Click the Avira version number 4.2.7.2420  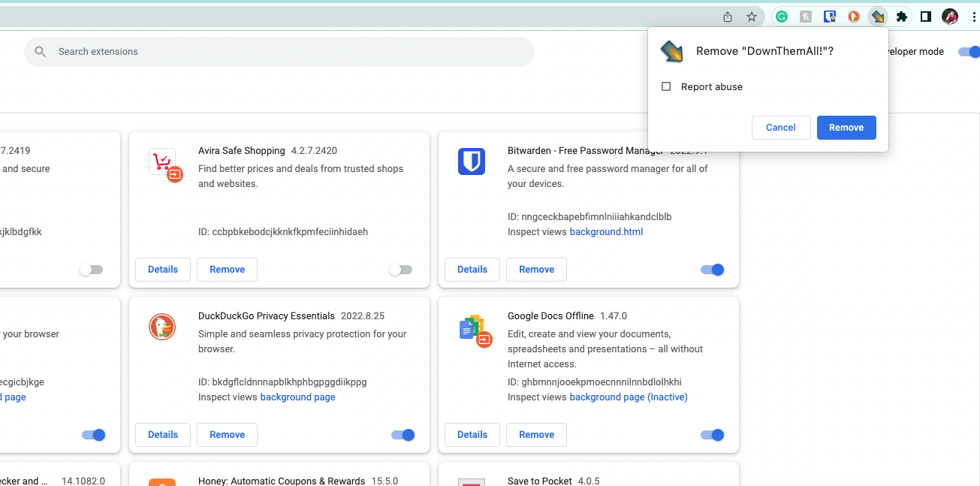pyautogui.click(x=314, y=151)
